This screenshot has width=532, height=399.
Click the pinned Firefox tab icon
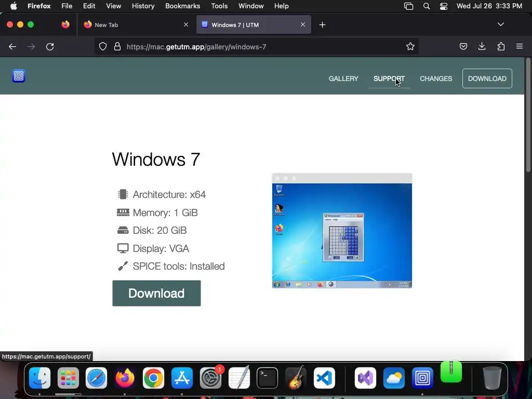click(65, 24)
